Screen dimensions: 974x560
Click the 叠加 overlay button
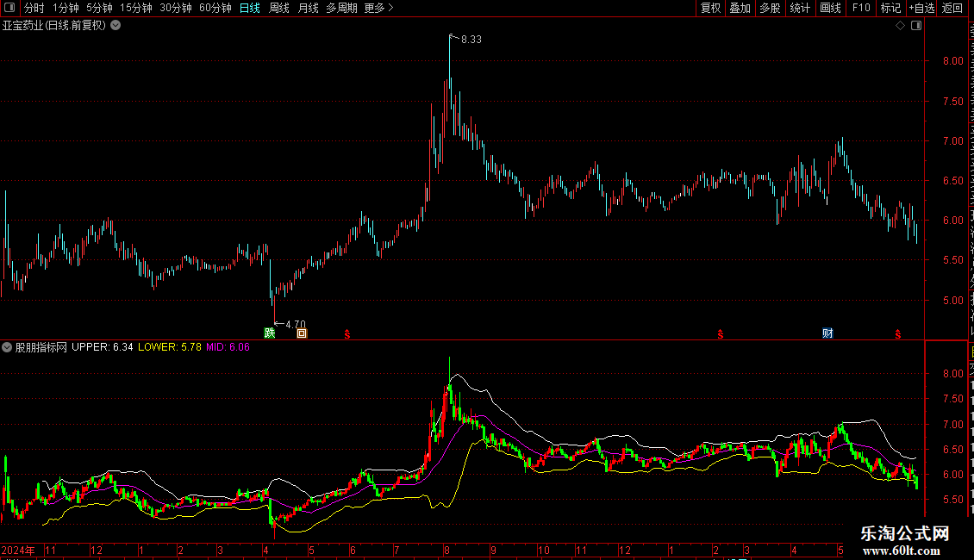pos(740,8)
